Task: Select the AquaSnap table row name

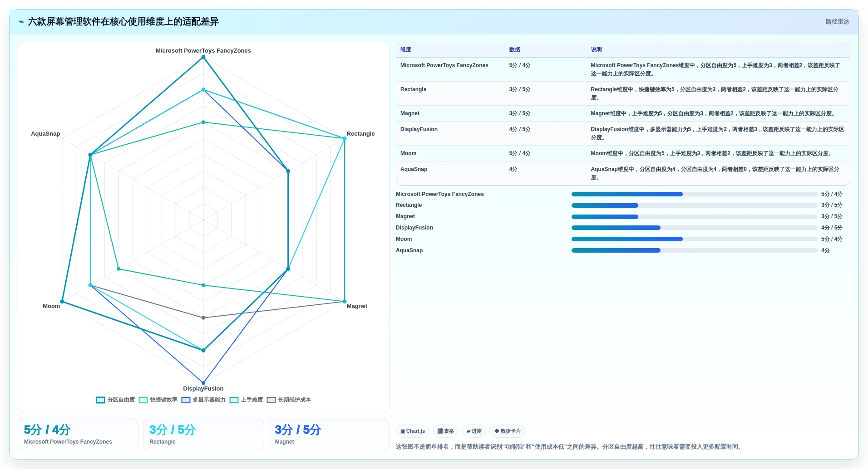Action: (x=414, y=169)
